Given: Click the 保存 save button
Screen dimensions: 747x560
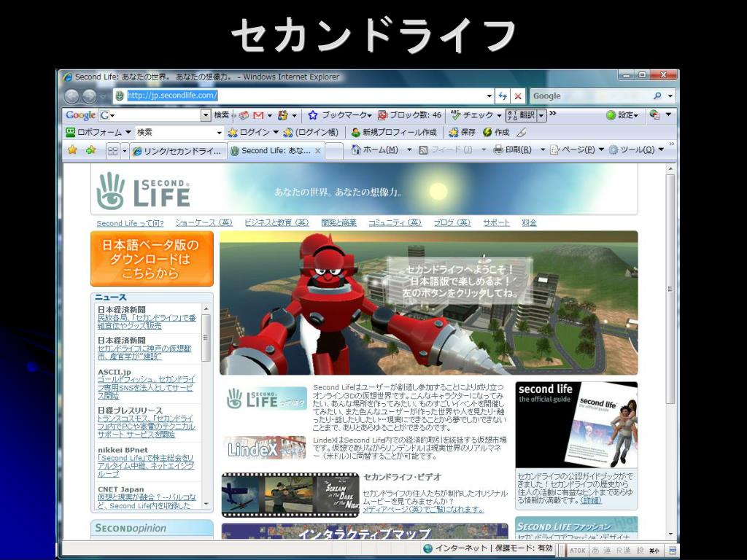Looking at the screenshot, I should tap(462, 132).
